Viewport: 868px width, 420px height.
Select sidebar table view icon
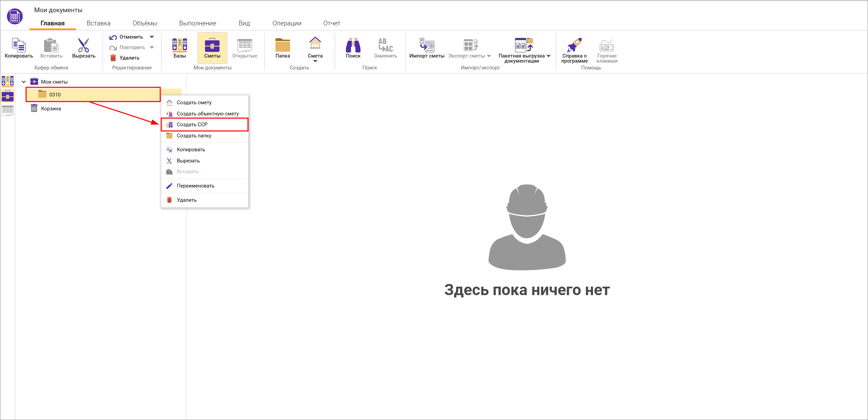(x=7, y=111)
